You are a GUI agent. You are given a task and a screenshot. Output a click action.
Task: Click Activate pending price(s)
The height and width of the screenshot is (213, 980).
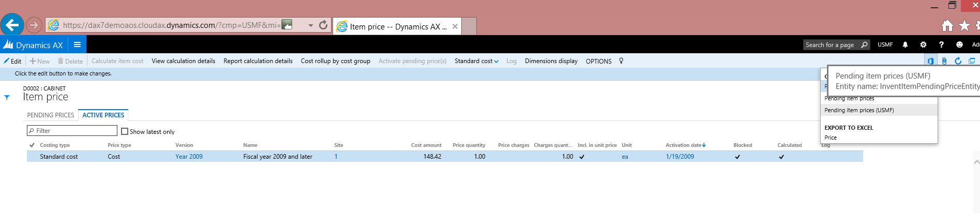click(412, 61)
